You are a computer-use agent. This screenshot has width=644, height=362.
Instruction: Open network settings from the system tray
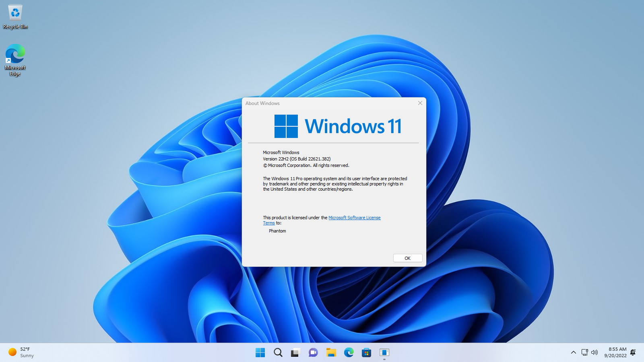pyautogui.click(x=584, y=352)
